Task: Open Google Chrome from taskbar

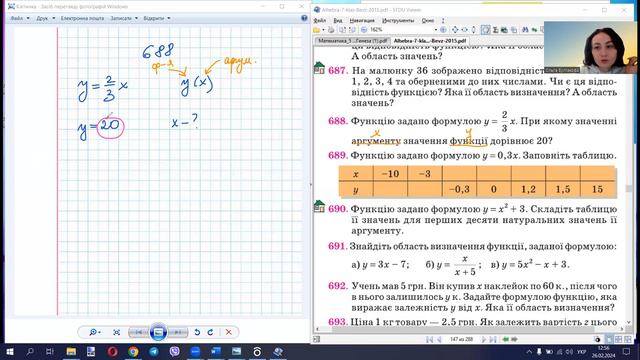Action: pyautogui.click(x=133, y=351)
